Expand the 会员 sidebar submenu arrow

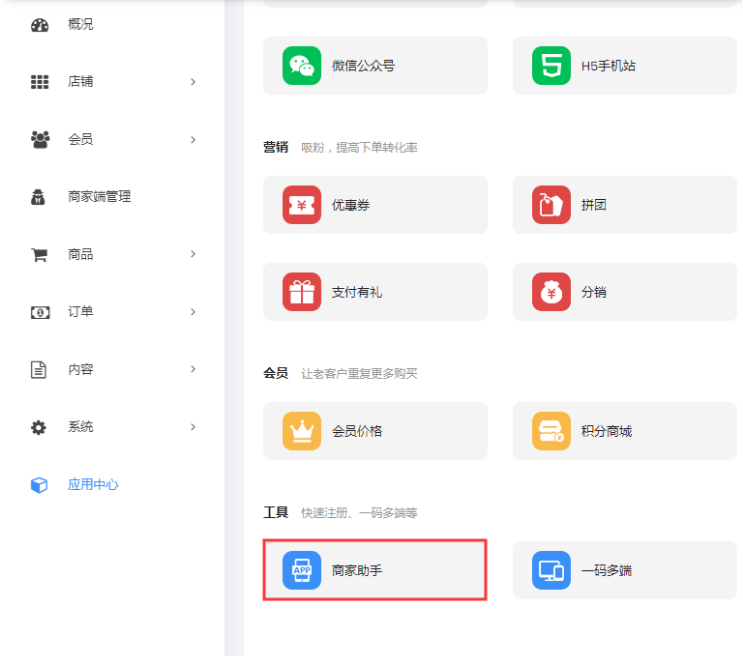click(193, 139)
